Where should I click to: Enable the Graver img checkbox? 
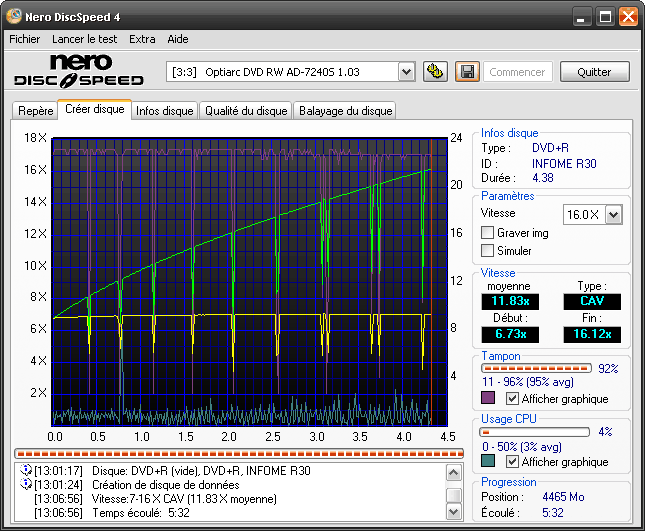[487, 232]
